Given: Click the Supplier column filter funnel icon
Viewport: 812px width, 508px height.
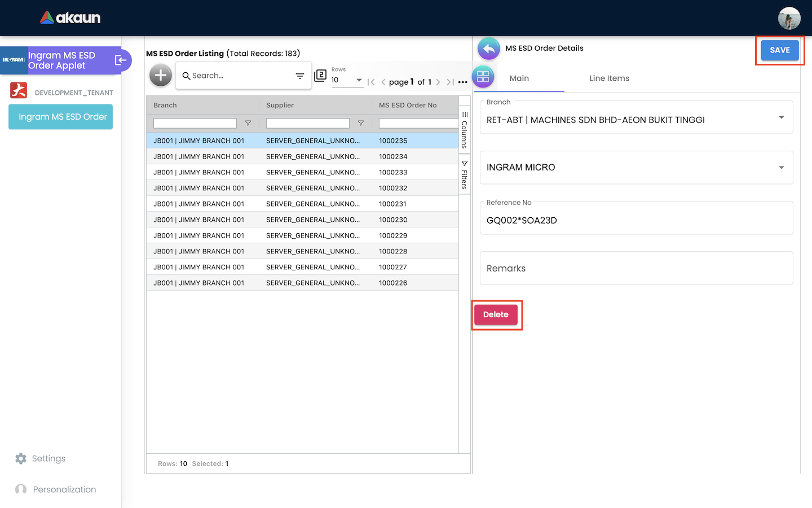Looking at the screenshot, I should [361, 123].
